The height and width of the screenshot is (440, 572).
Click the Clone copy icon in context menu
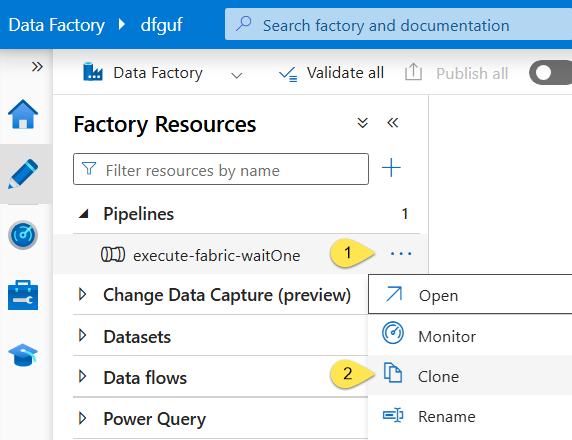393,373
